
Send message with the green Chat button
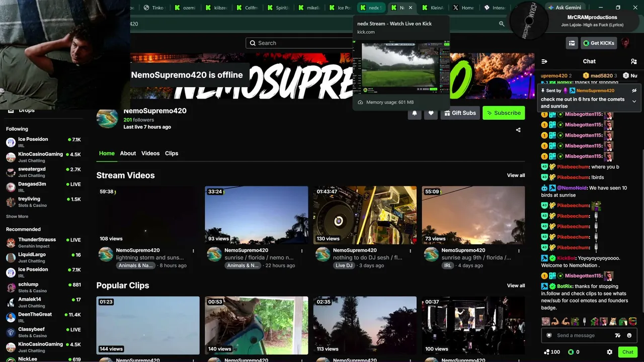tap(627, 352)
